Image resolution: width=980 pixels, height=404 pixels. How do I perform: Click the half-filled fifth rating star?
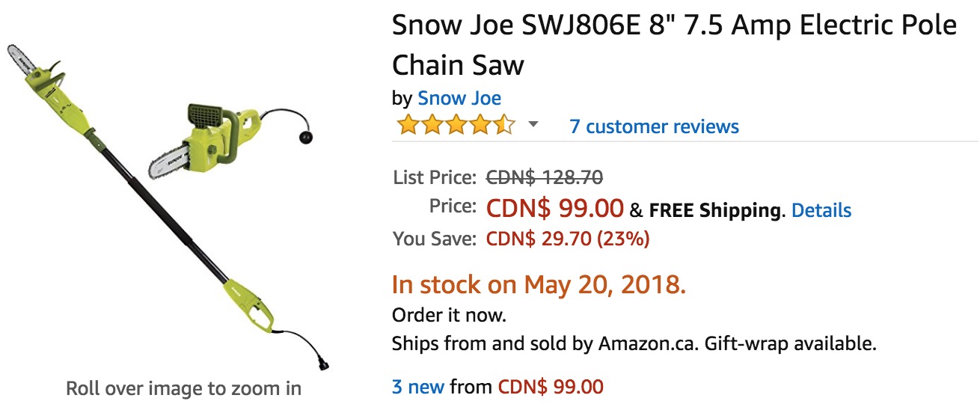pos(505,126)
